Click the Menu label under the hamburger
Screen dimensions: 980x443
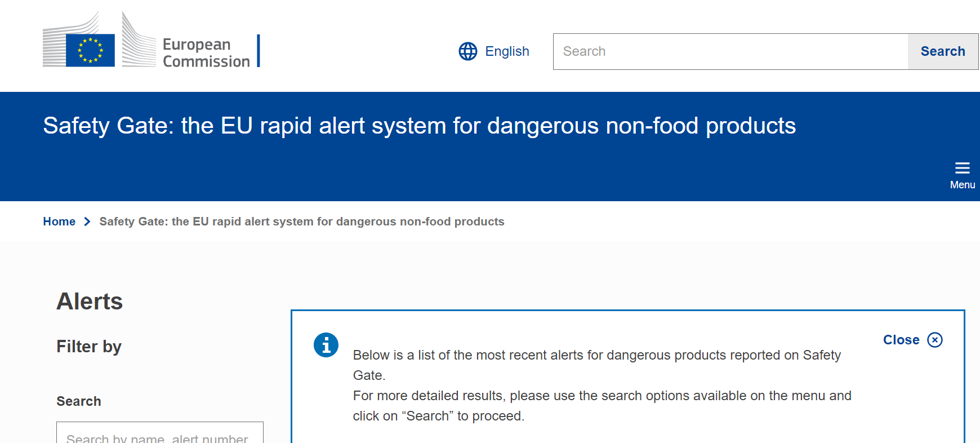962,185
